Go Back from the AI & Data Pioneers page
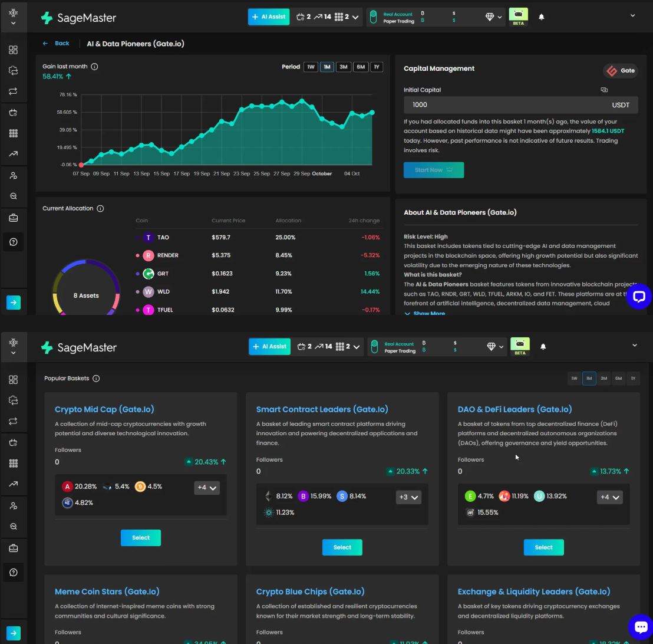The height and width of the screenshot is (644, 653). pyautogui.click(x=56, y=44)
